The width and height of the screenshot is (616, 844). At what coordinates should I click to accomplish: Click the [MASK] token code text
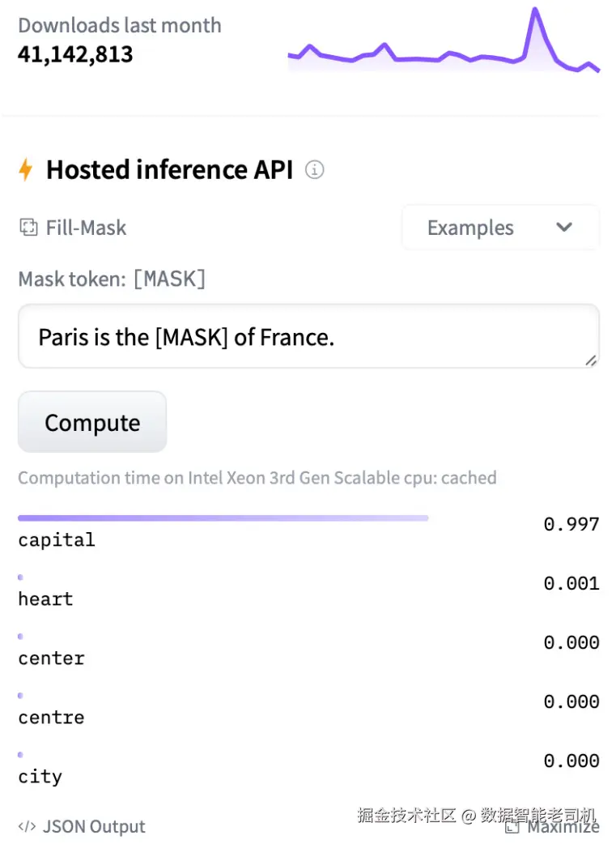[169, 279]
